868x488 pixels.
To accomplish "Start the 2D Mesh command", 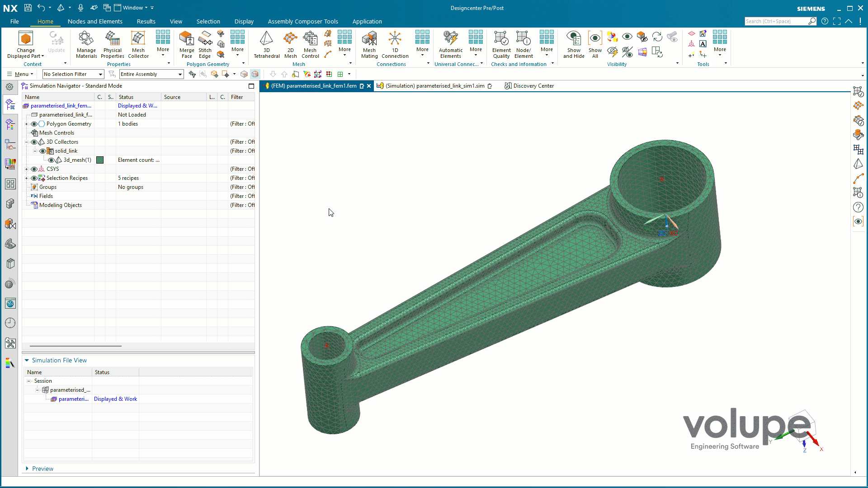I will pyautogui.click(x=291, y=45).
